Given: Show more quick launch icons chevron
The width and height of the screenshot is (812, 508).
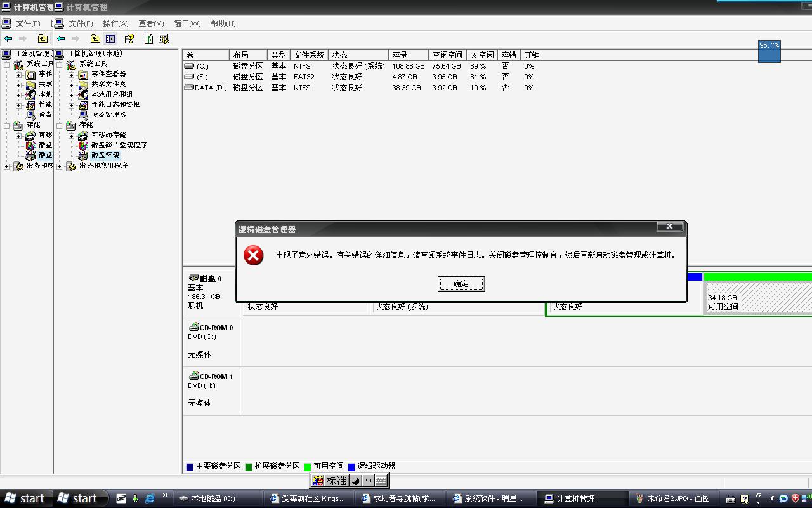Looking at the screenshot, I should [x=166, y=496].
